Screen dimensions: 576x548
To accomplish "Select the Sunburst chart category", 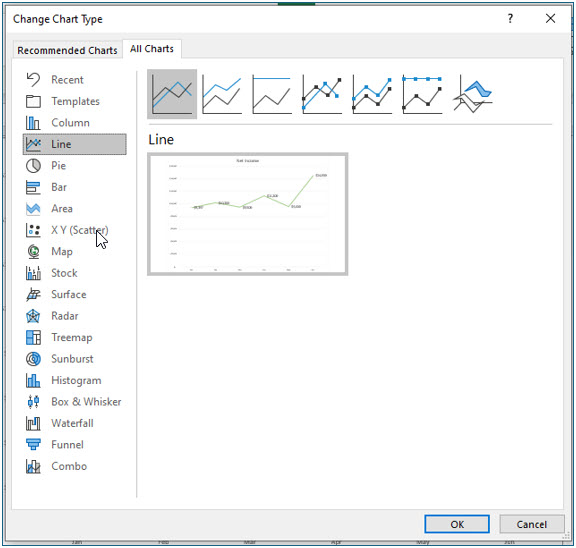I will coord(75,359).
